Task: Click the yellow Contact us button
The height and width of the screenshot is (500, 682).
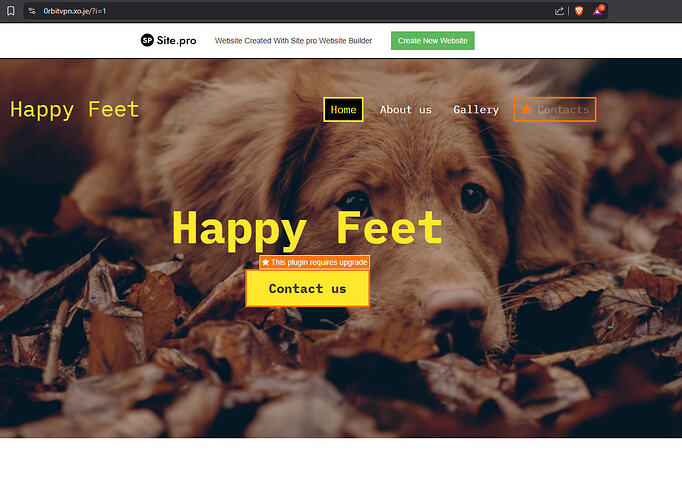Action: point(307,289)
